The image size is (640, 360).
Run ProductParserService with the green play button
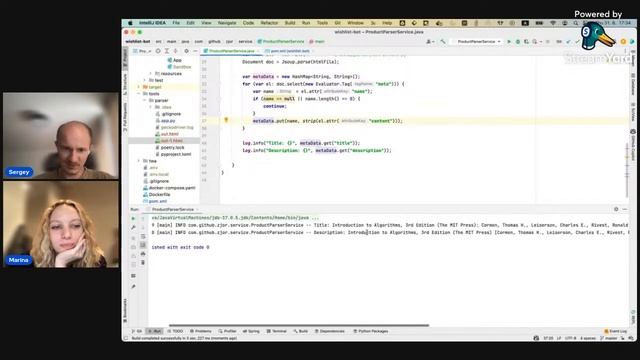[509, 42]
